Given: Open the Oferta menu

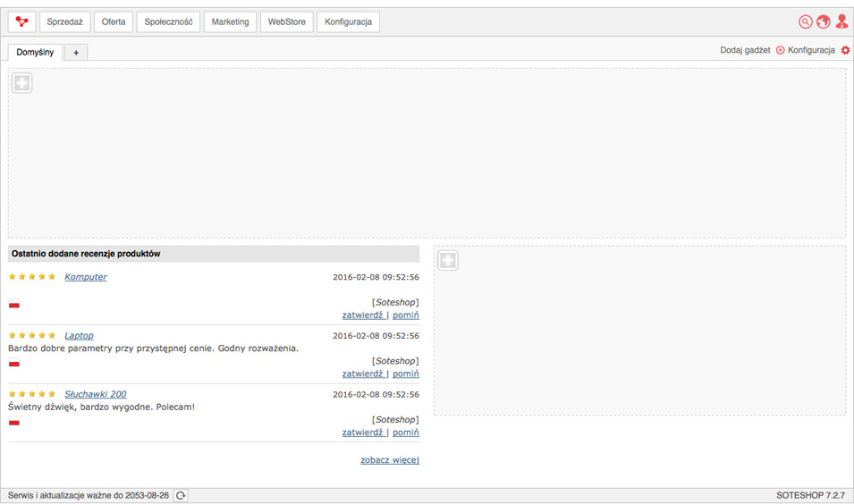Looking at the screenshot, I should tap(114, 21).
